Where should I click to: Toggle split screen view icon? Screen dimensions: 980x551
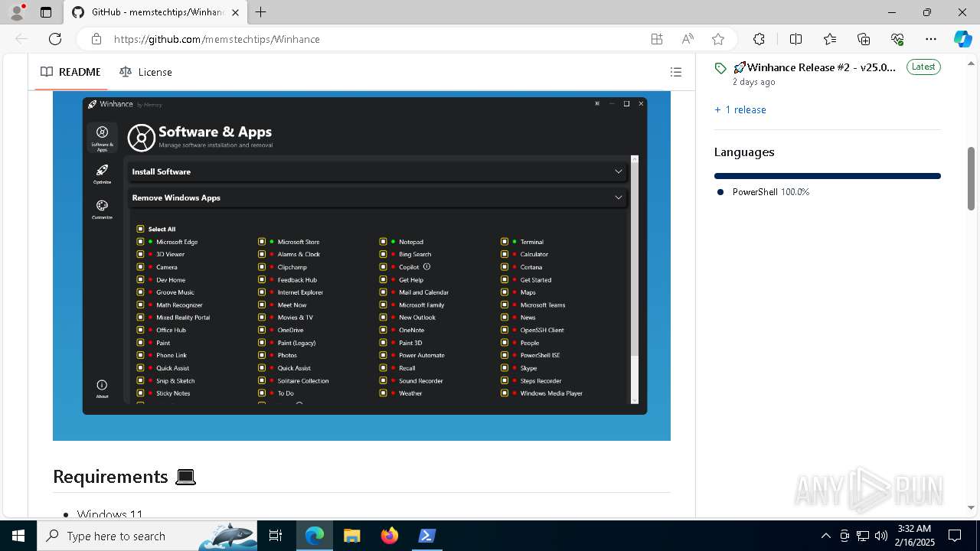click(795, 39)
